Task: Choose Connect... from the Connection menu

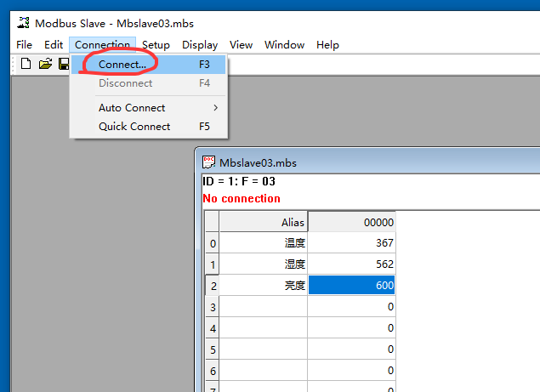Action: [x=149, y=65]
